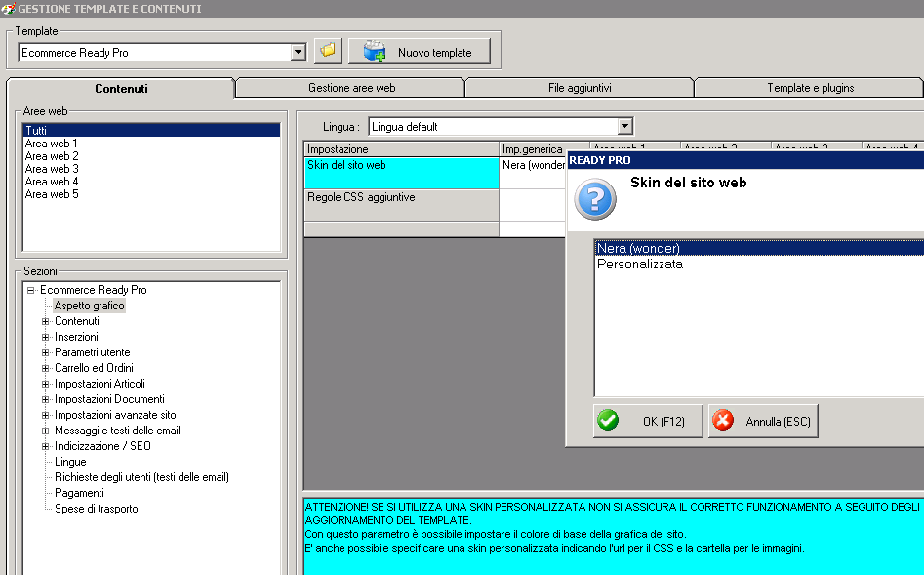Click the Gestione Template window title icon
924x575 pixels.
click(x=8, y=8)
